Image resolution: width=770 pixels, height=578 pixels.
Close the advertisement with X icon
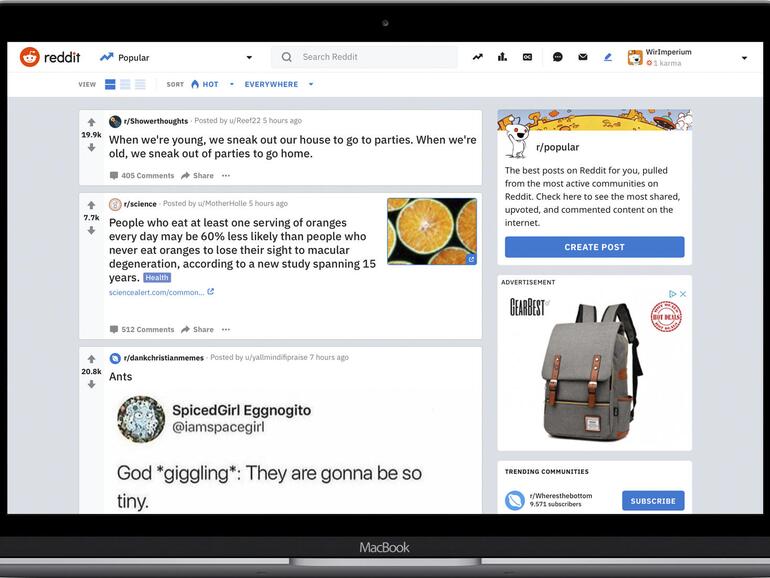tap(683, 294)
